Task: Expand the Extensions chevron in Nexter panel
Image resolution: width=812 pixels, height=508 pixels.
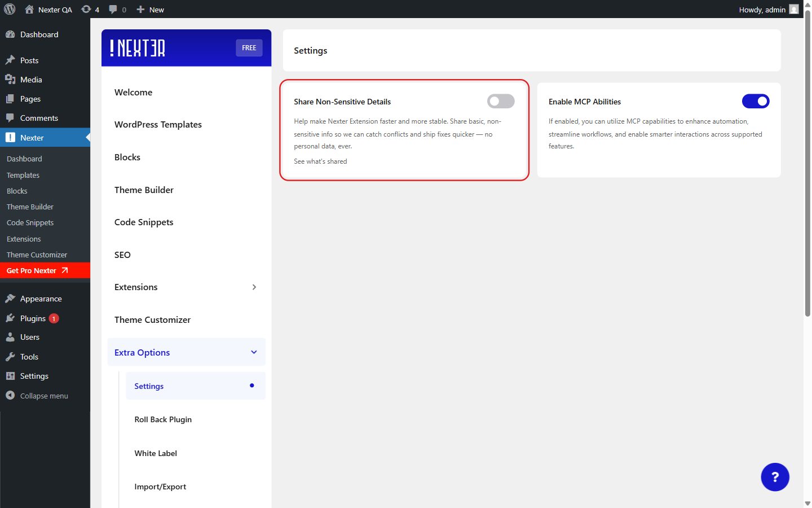Action: (x=254, y=287)
